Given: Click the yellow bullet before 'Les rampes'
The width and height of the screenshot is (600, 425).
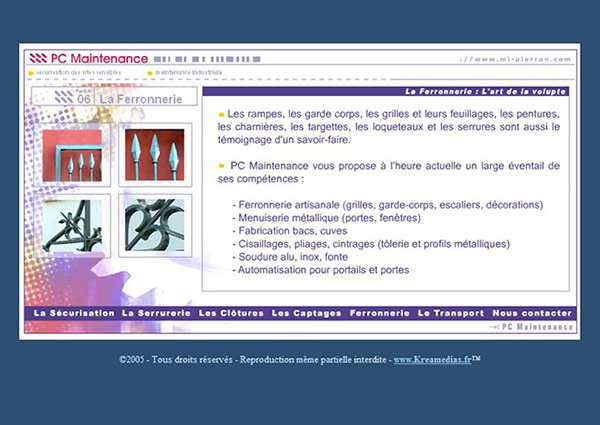Looking at the screenshot, I should 221,114.
